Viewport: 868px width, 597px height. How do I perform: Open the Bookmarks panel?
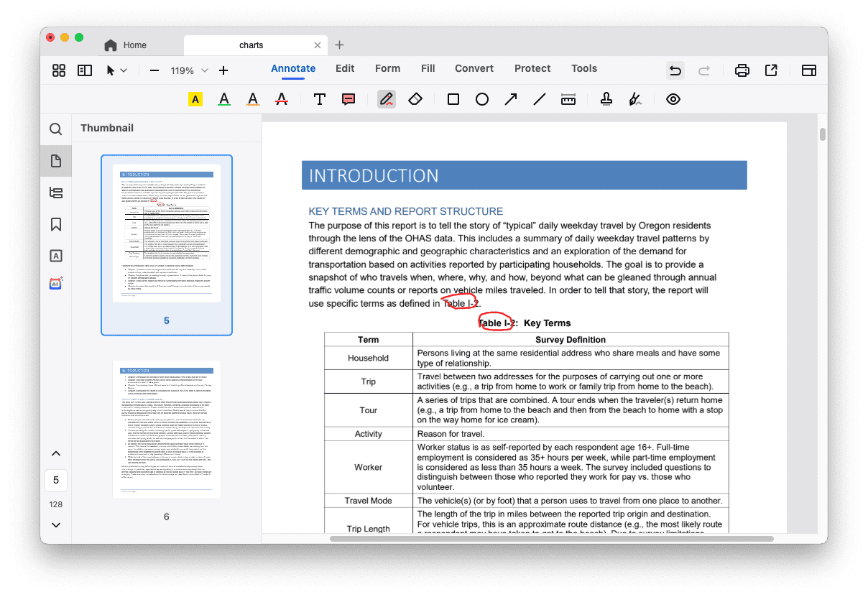pyautogui.click(x=55, y=224)
